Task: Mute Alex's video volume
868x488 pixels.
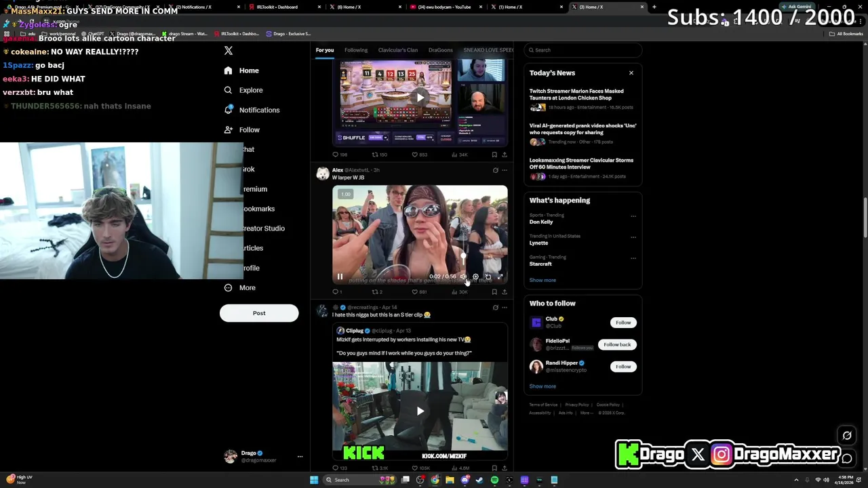Action: tap(463, 277)
